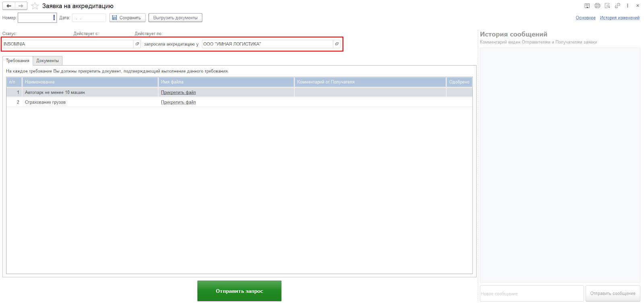Click the printer icon
The width and height of the screenshot is (644, 303).
pos(597,6)
